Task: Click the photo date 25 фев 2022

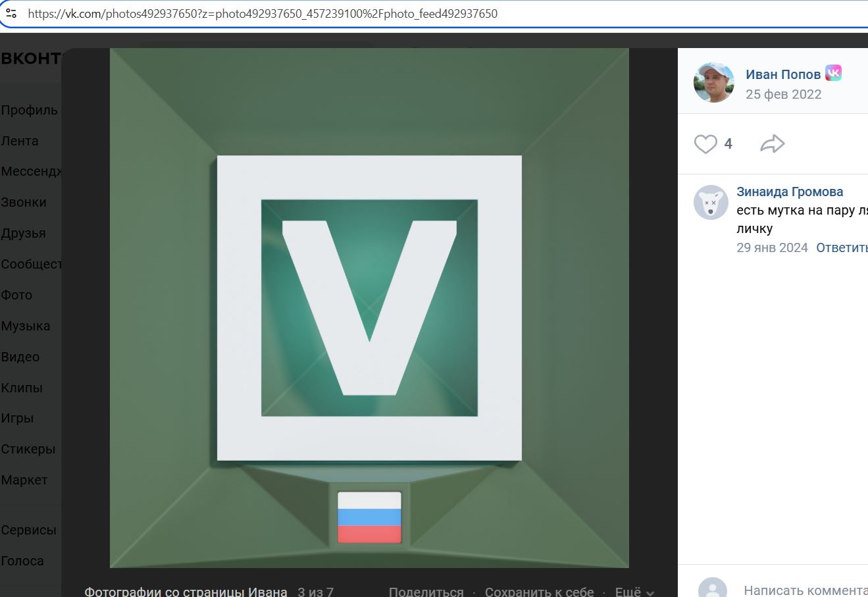Action: 784,94
